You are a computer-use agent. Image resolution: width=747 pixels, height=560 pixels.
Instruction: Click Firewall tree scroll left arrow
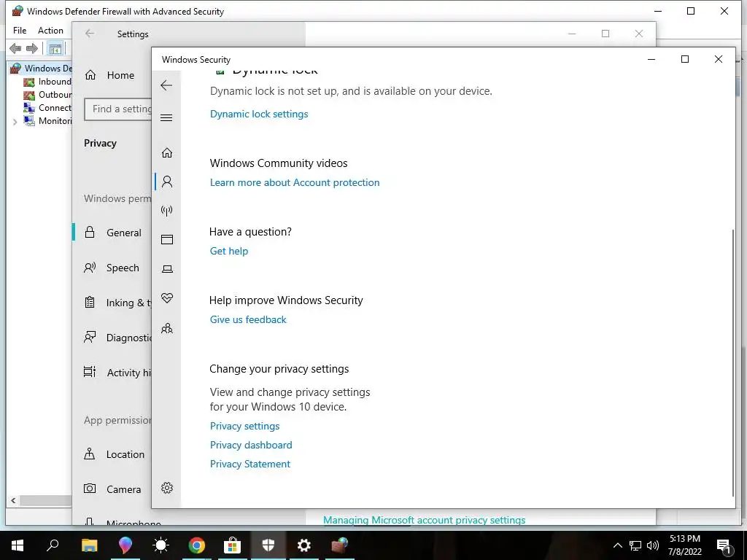pos(13,500)
